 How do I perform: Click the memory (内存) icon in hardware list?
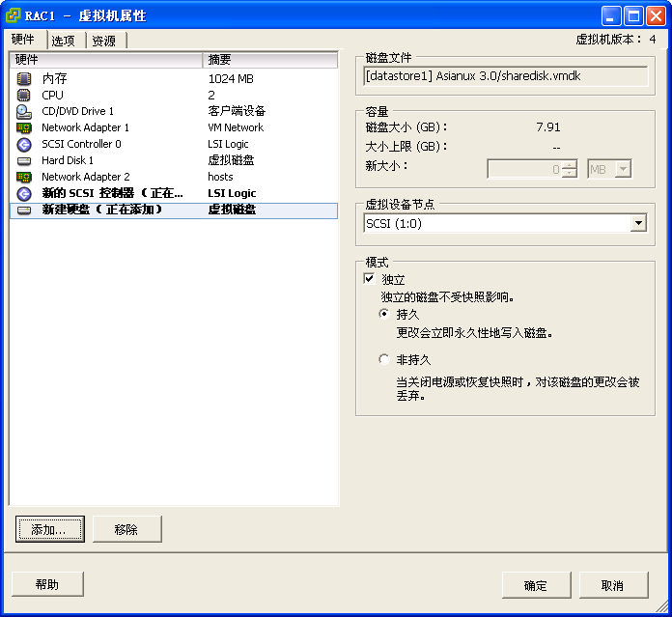click(24, 78)
